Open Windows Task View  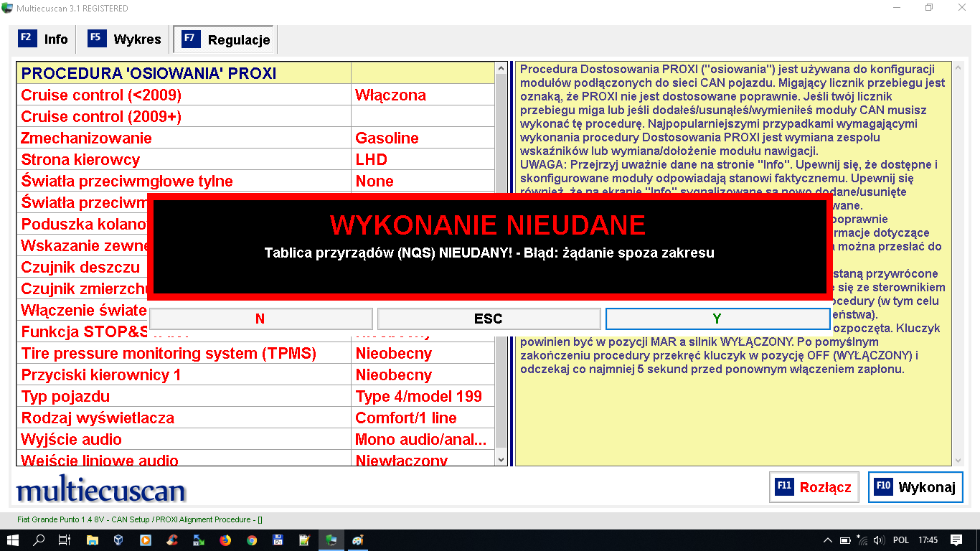pyautogui.click(x=65, y=540)
